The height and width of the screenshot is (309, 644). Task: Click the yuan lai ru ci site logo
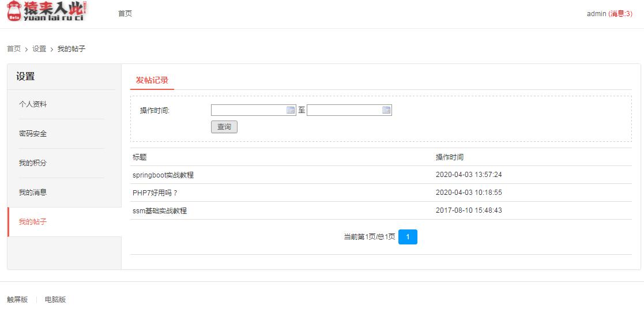tap(46, 11)
